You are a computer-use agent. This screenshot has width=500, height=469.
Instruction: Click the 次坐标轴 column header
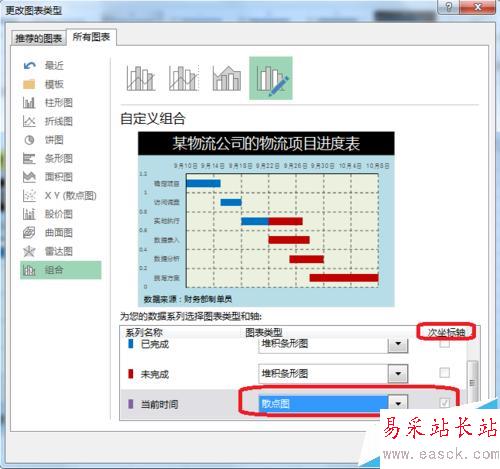(446, 332)
